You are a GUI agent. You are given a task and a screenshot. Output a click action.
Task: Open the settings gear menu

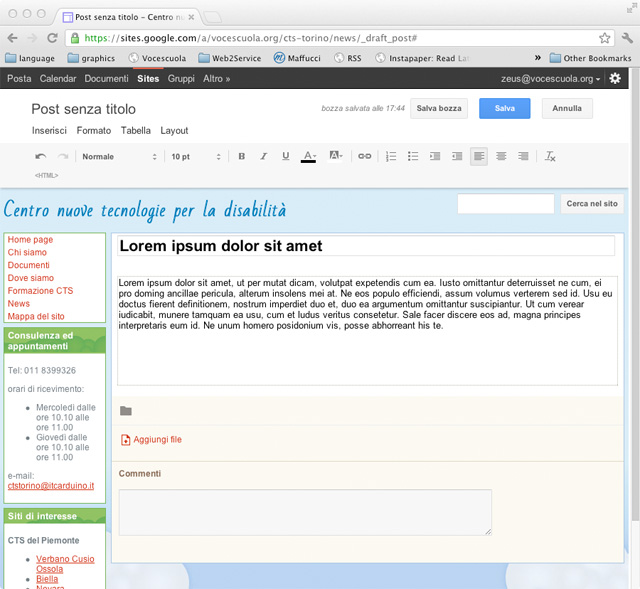615,78
